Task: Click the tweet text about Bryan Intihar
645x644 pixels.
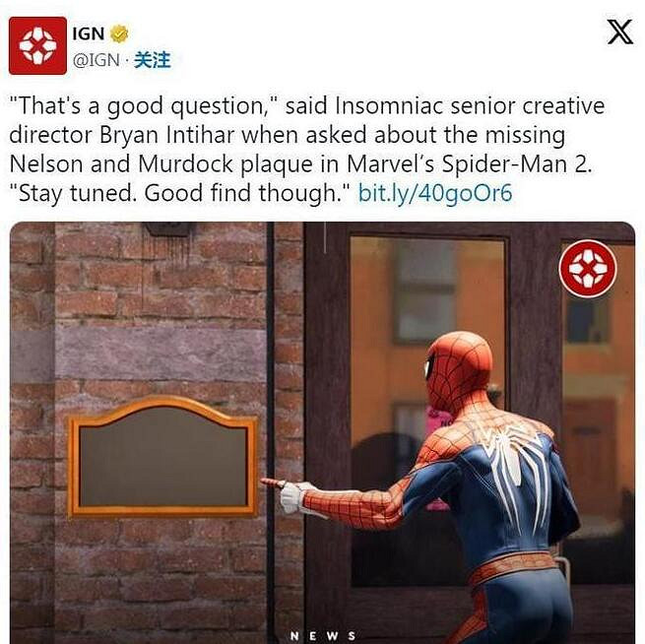Action: [x=306, y=149]
